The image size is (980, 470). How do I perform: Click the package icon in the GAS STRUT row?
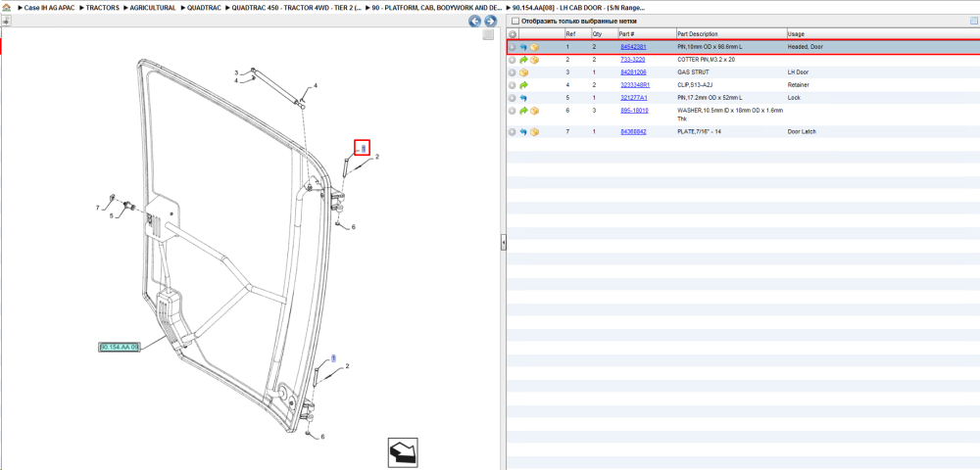point(523,72)
